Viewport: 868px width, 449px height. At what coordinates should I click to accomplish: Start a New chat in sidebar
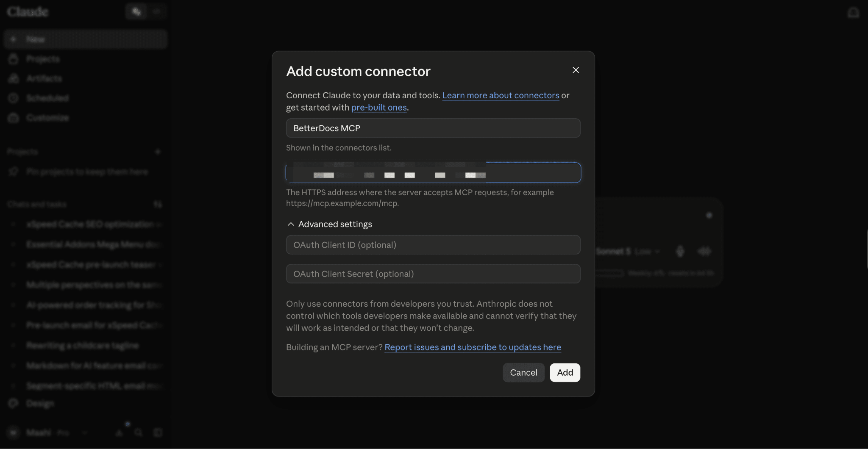(x=86, y=39)
